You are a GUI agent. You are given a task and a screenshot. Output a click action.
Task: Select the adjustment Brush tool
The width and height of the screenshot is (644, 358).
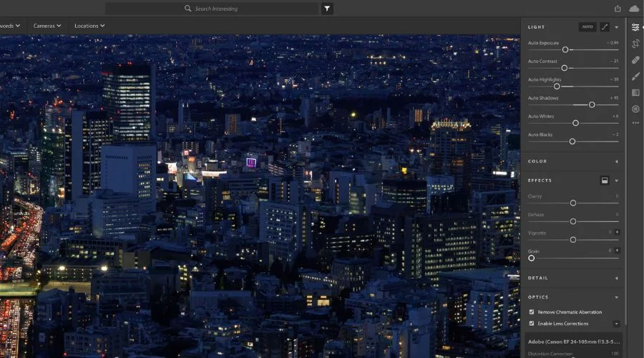635,76
